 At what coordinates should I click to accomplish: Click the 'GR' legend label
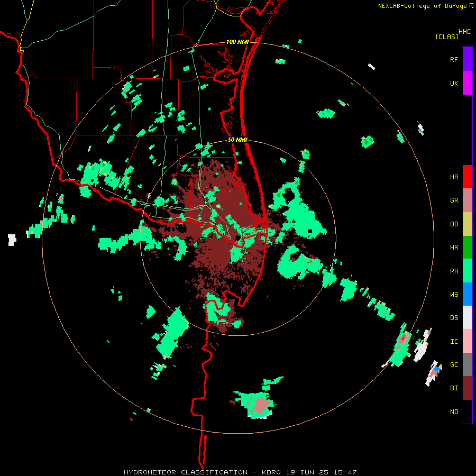tap(454, 200)
